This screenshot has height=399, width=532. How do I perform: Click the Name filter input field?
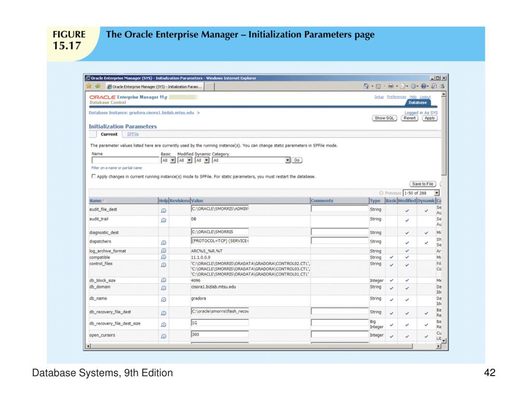pyautogui.click(x=125, y=160)
